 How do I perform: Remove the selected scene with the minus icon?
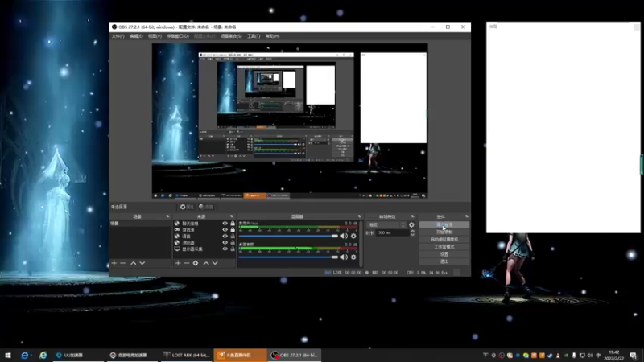pos(123,263)
